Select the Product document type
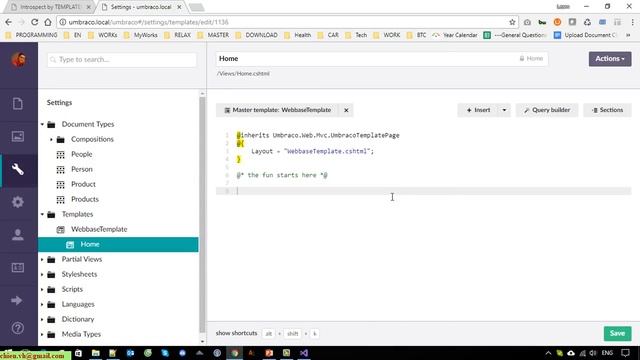Screen dimensions: 640x360 point(83,184)
